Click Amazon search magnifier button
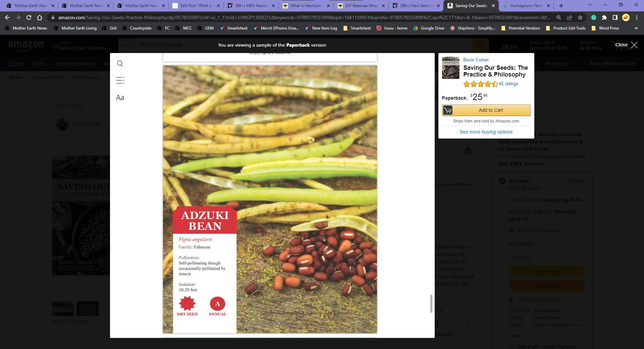 pyautogui.click(x=480, y=45)
